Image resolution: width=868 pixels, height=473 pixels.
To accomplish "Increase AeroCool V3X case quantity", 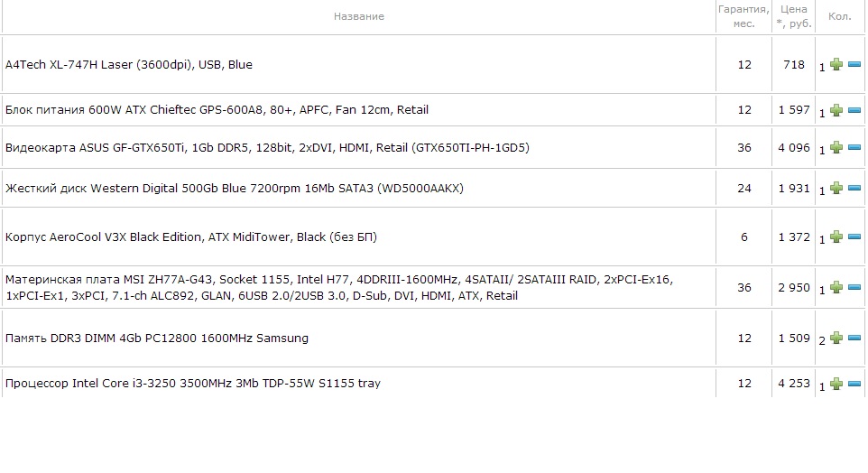I will (836, 237).
